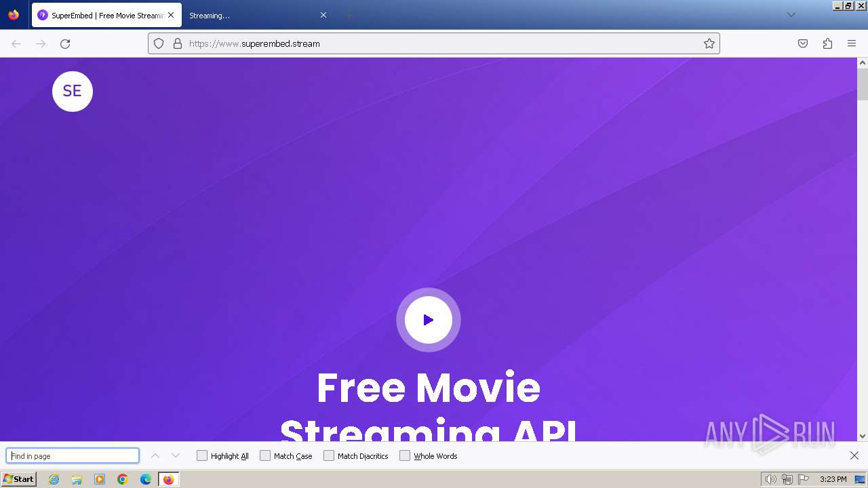The height and width of the screenshot is (488, 868).
Task: Launch Google Chrome from taskbar
Action: (123, 479)
